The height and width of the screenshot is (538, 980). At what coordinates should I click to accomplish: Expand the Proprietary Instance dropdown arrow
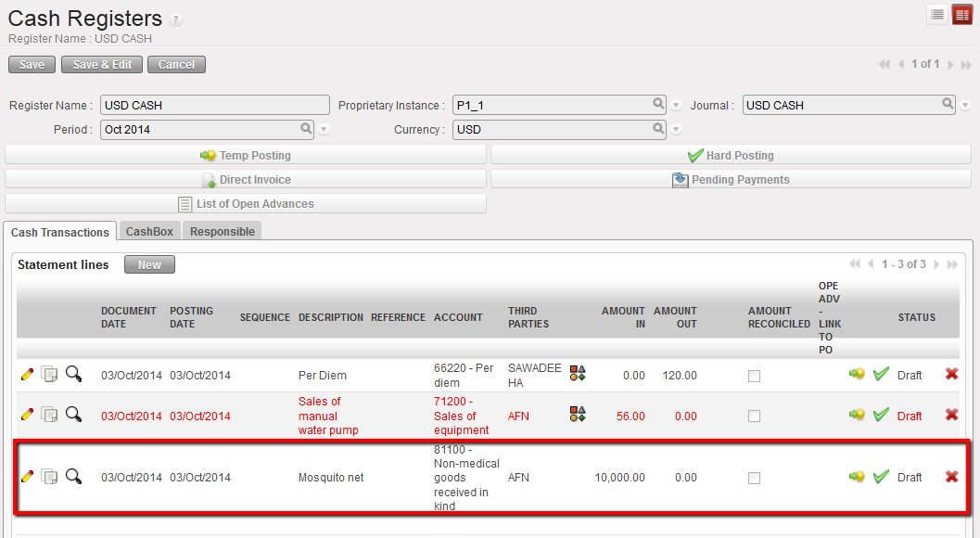tap(676, 106)
